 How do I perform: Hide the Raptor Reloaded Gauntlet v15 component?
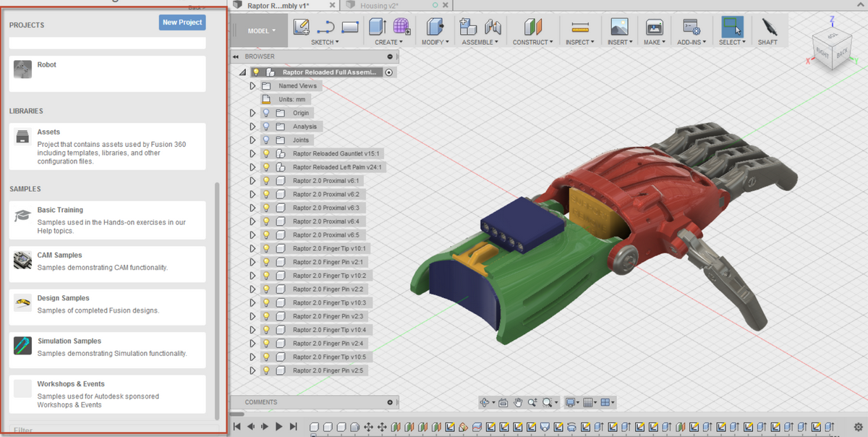click(266, 153)
